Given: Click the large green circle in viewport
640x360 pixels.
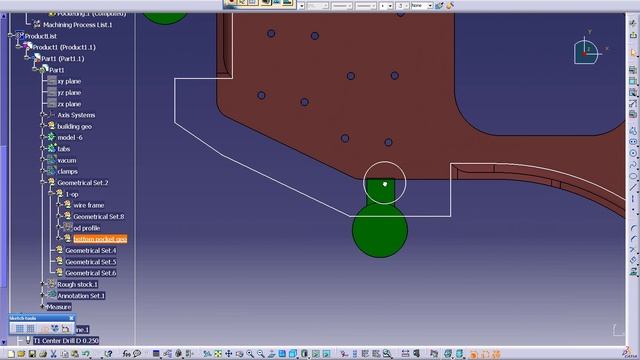Looking at the screenshot, I should (380, 230).
